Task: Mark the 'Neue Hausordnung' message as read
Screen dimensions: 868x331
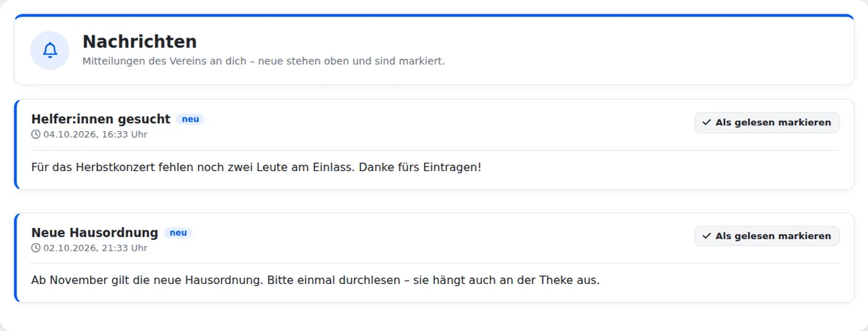Action: point(767,236)
